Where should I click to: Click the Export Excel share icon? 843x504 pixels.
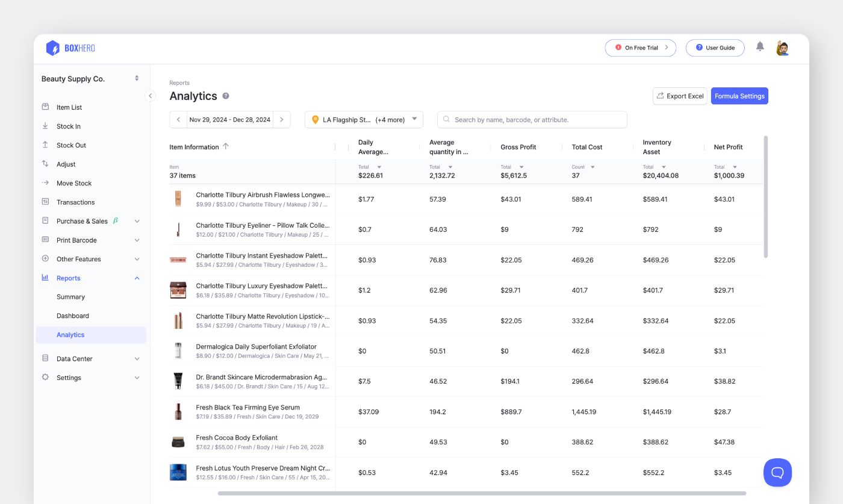[660, 96]
